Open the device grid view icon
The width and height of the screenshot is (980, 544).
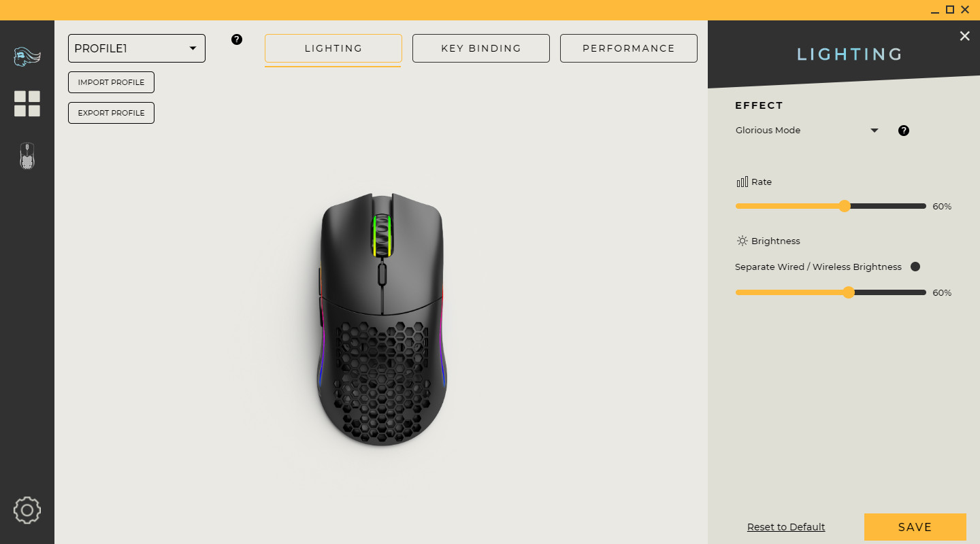pos(27,103)
